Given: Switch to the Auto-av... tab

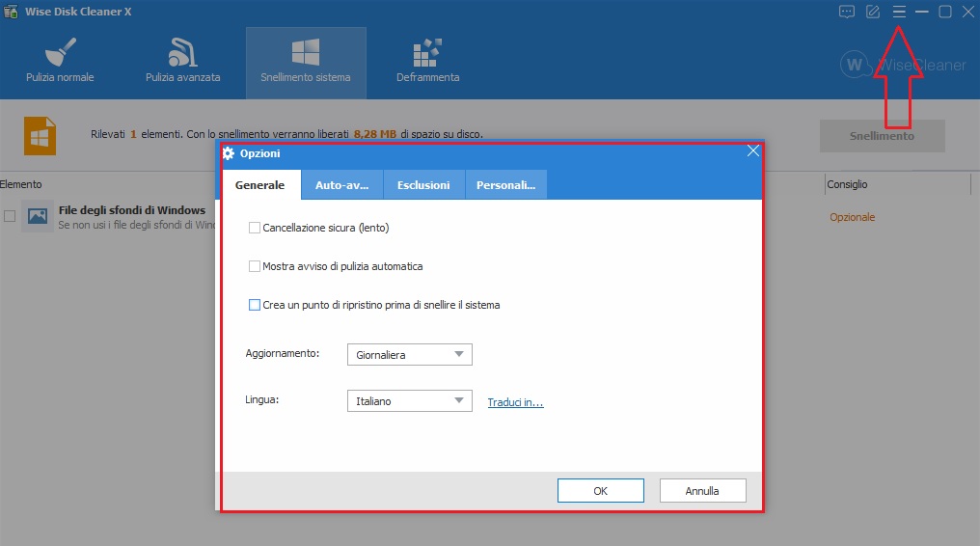Looking at the screenshot, I should (341, 185).
